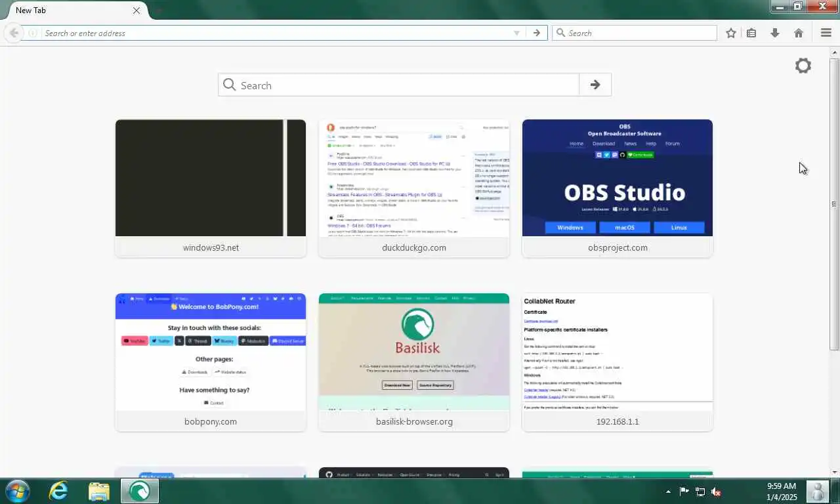Click the scrollbar up arrow
The image size is (840, 504).
(834, 52)
